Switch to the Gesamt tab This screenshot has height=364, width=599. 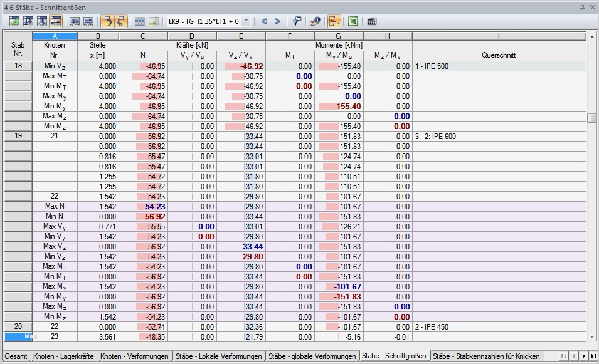pos(16,356)
